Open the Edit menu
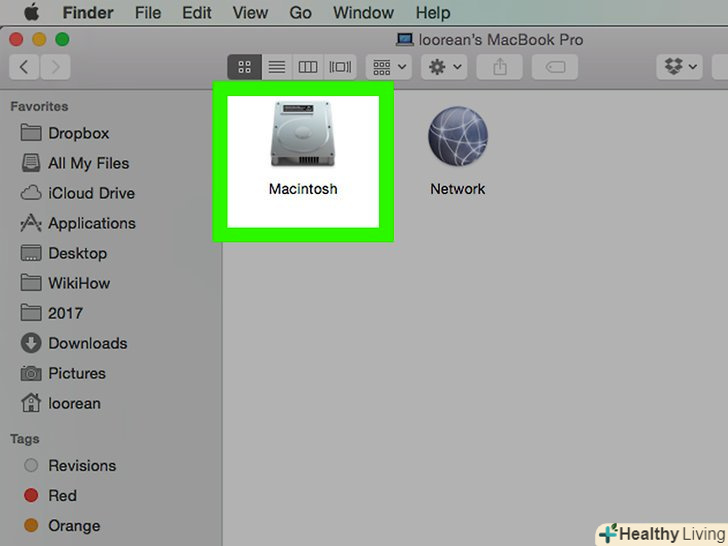The height and width of the screenshot is (546, 728). pyautogui.click(x=197, y=13)
